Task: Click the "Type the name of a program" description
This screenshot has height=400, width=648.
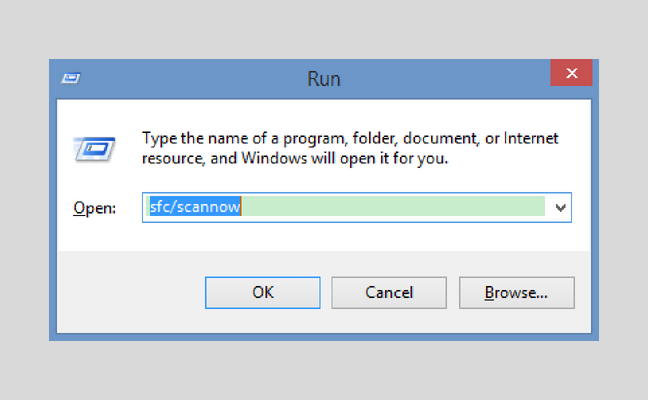Action: (350, 148)
